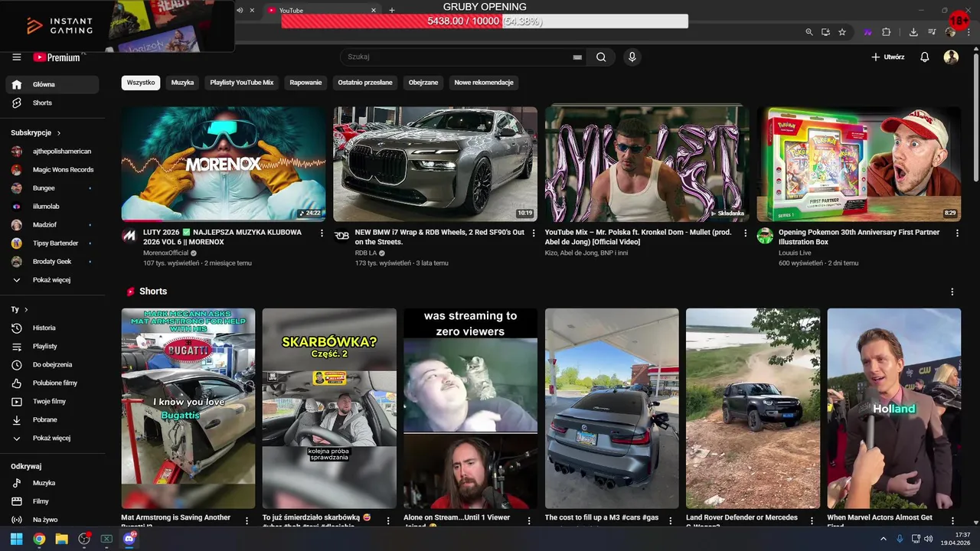Open the browser zoom magnifier icon

click(809, 32)
